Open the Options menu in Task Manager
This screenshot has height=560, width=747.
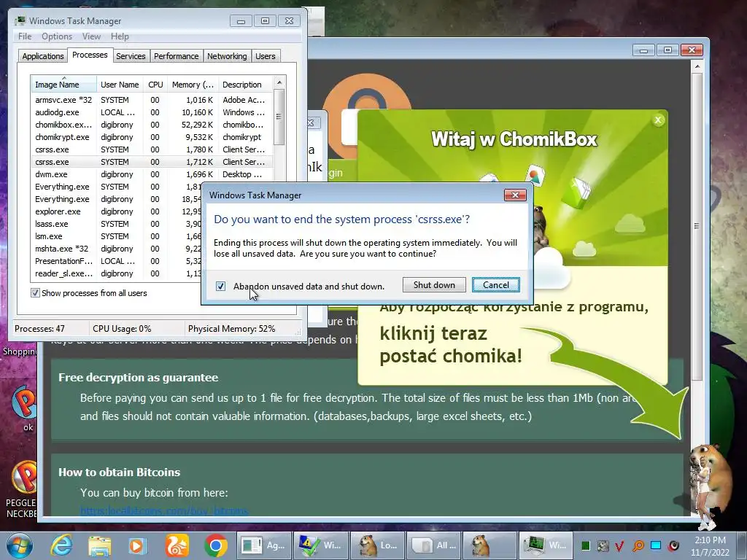point(57,36)
